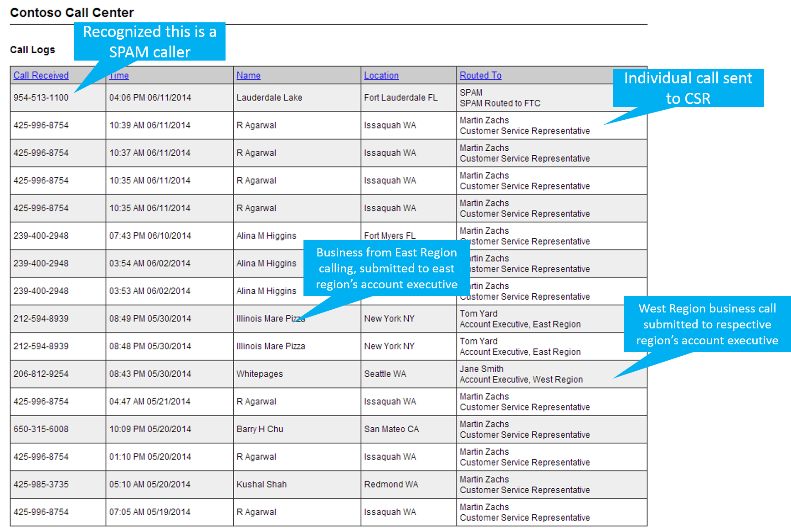Click time 10:39 AM 06/11/2014
Screen dimensions: 791x532
[149, 125]
